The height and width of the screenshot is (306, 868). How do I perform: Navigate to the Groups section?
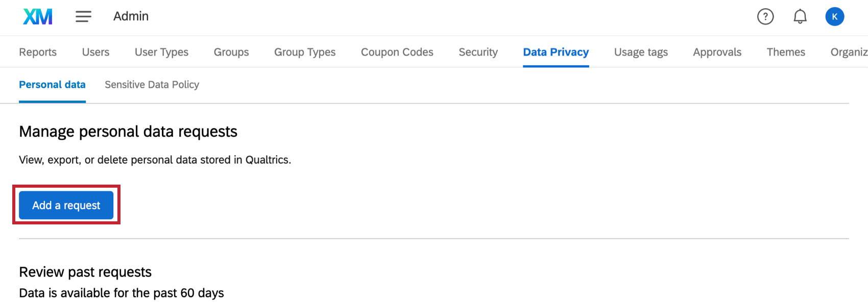[231, 52]
